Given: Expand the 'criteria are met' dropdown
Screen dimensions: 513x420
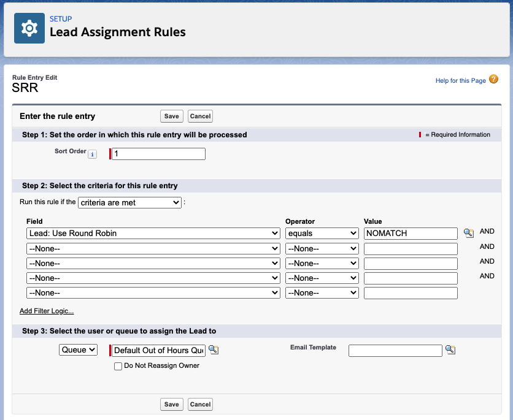Looking at the screenshot, I should pyautogui.click(x=129, y=203).
